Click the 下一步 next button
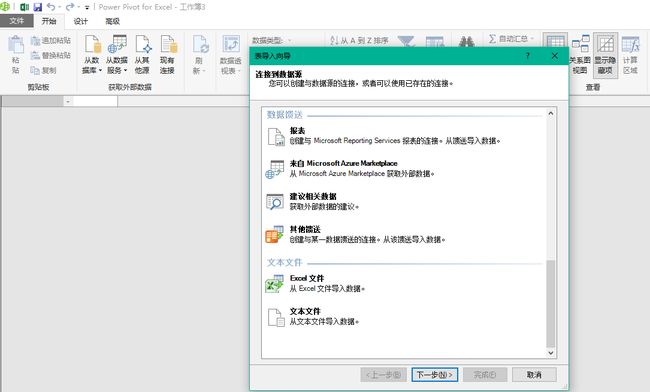 tap(435, 375)
